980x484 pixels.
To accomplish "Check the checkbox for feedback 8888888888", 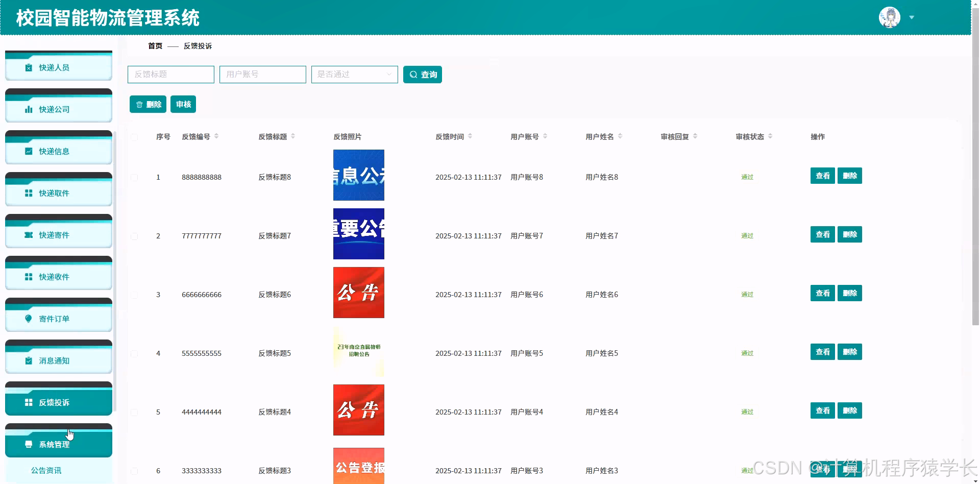I will tap(134, 178).
